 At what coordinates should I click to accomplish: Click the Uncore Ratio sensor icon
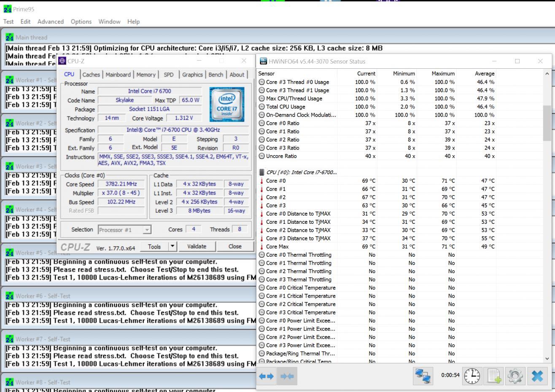click(261, 156)
